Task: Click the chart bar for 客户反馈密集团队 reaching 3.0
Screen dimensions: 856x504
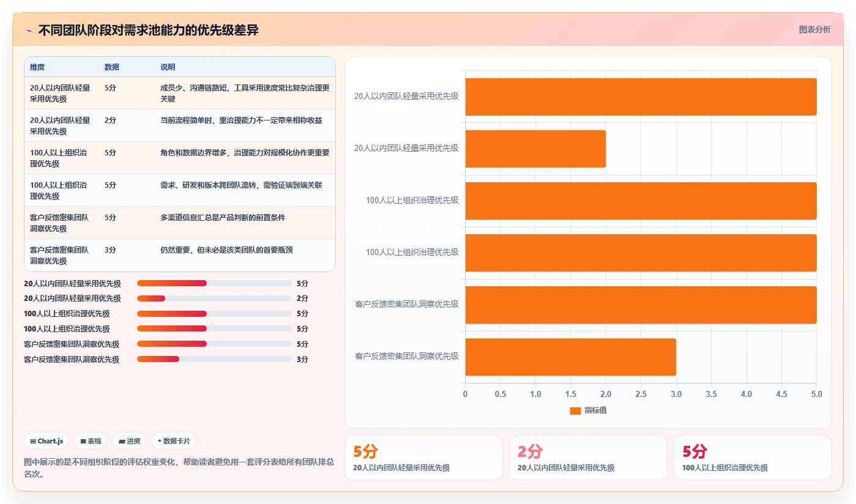Action: (x=570, y=357)
